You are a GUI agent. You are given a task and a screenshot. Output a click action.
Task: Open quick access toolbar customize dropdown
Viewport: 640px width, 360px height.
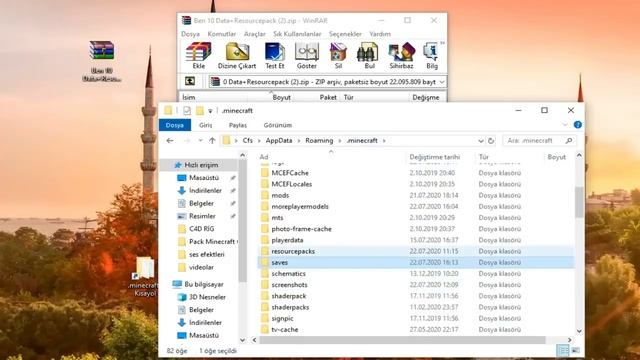click(210, 111)
